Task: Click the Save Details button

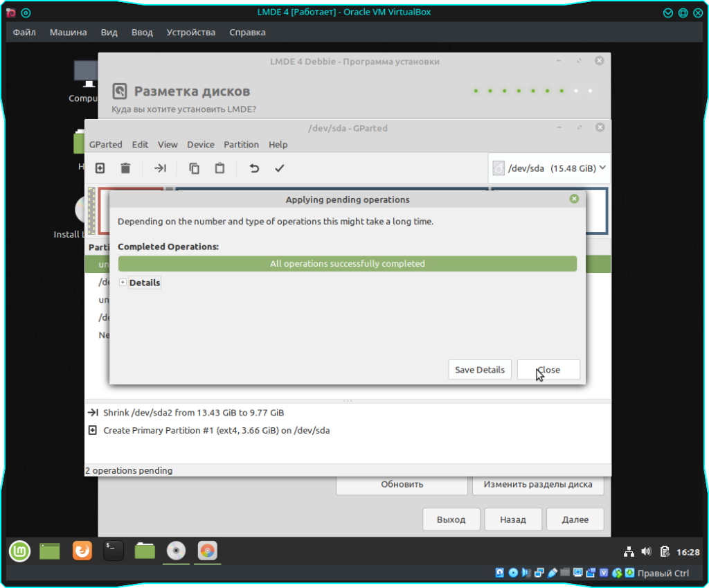Action: (479, 370)
